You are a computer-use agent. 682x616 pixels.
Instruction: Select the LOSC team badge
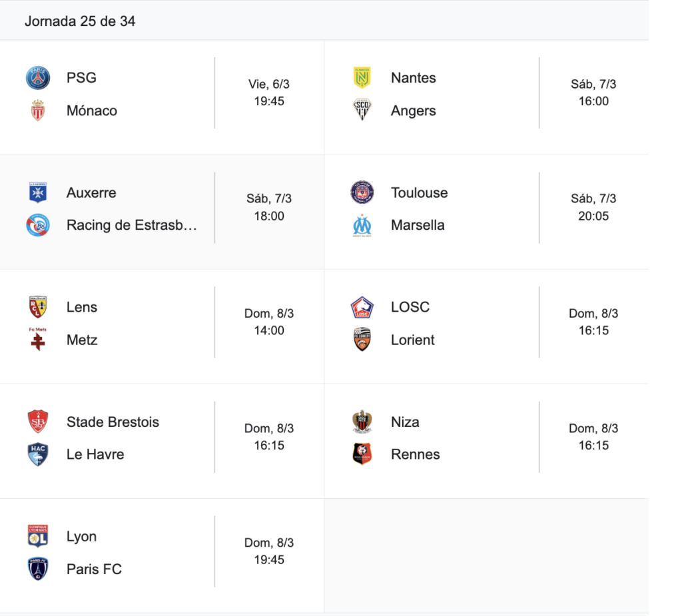pos(362,307)
